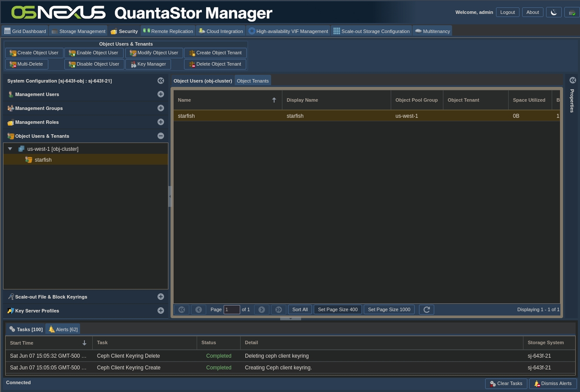Click the page number input field
This screenshot has height=392, width=580.
coord(231,309)
